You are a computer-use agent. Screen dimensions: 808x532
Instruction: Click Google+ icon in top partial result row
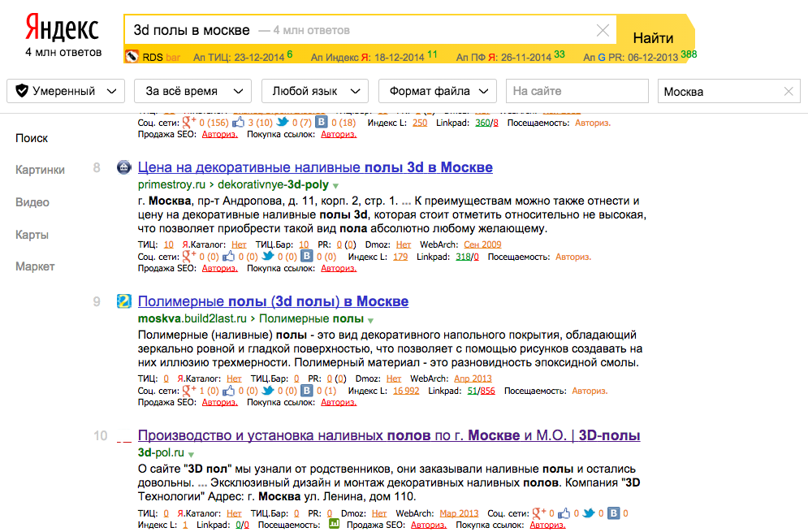click(189, 122)
